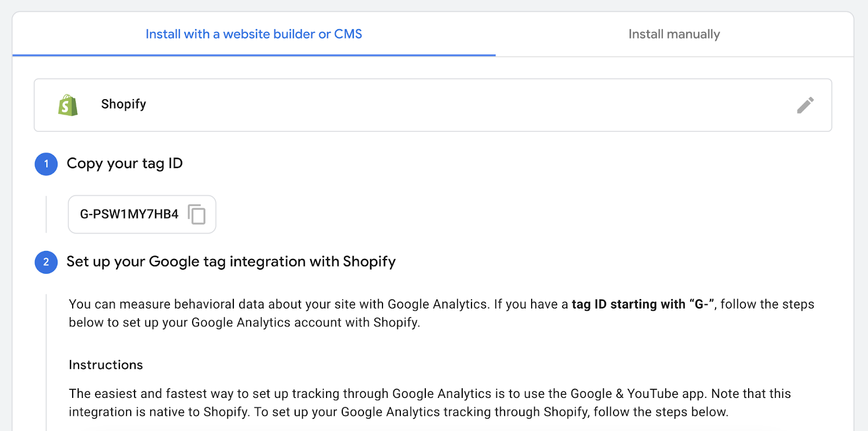Switch to the Install manually tab
The height and width of the screenshot is (431, 868).
tap(674, 34)
